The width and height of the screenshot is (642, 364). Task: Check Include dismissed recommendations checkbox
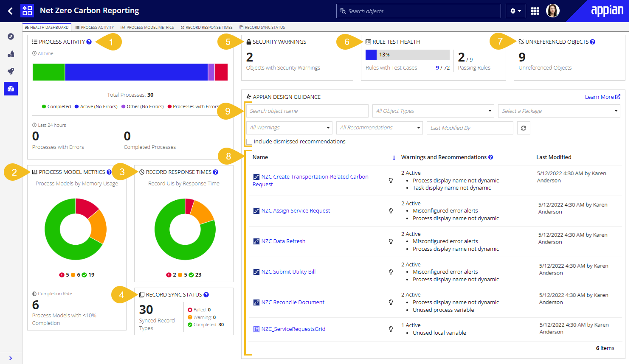249,142
